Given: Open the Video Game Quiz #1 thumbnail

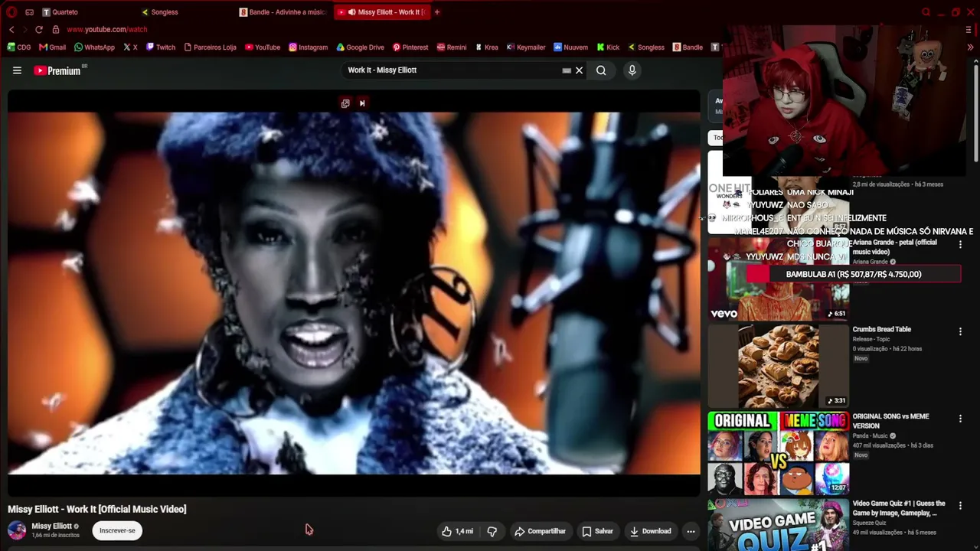Looking at the screenshot, I should (778, 525).
